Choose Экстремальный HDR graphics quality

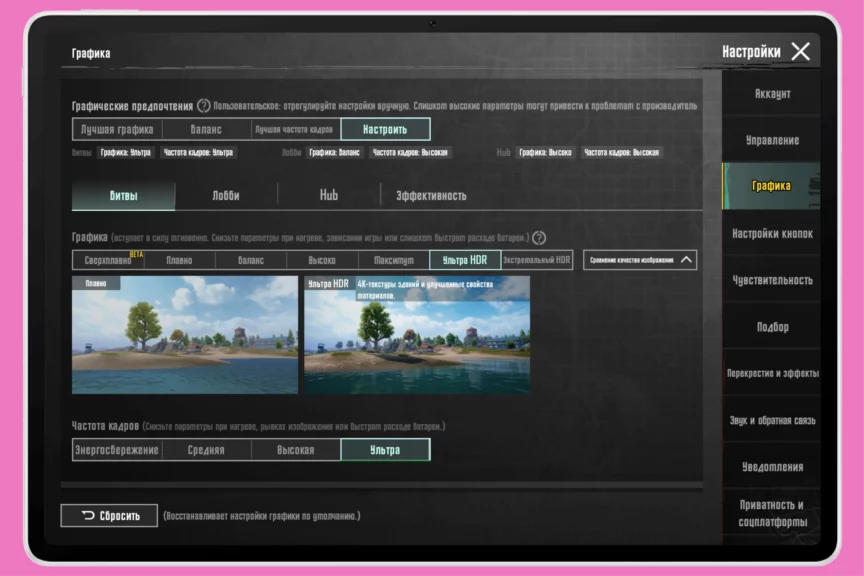537,260
